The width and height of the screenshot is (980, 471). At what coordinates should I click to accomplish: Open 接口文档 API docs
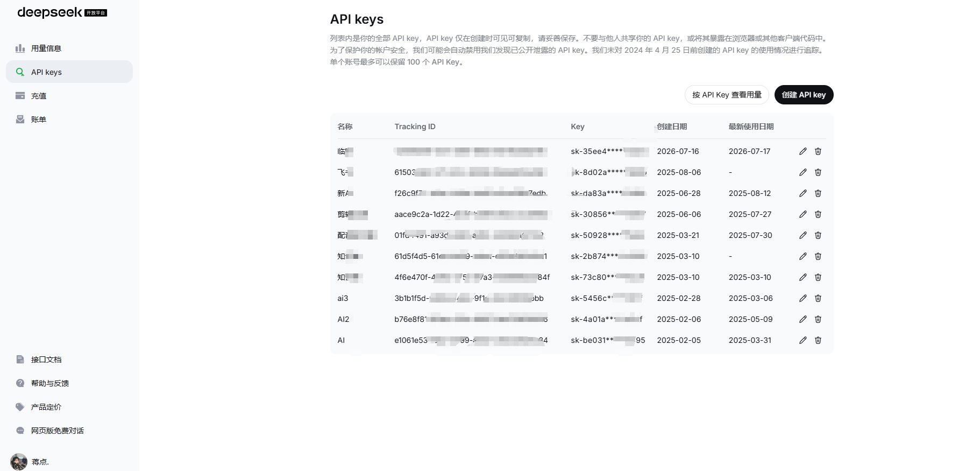69,360
